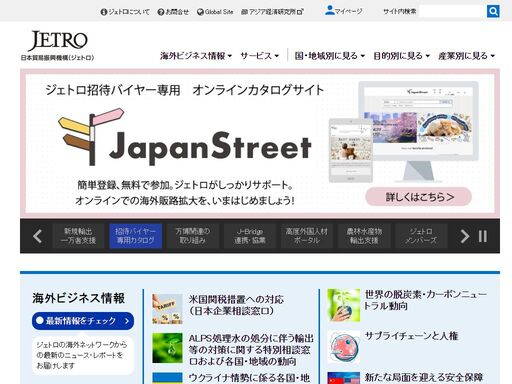This screenshot has width=512, height=384.
Task: Click the 最新情報をチェック button
Action: 83,321
